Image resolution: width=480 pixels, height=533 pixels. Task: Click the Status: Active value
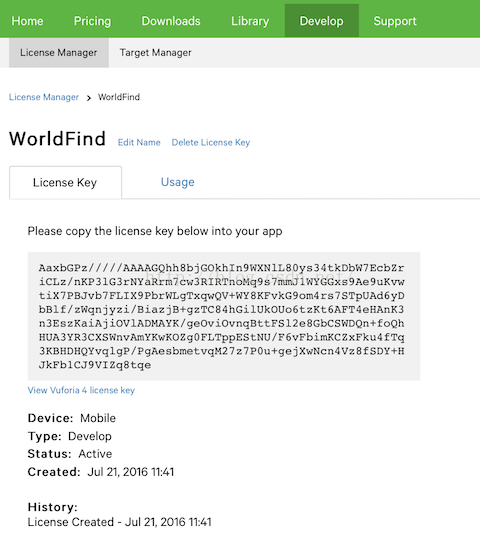coord(95,454)
